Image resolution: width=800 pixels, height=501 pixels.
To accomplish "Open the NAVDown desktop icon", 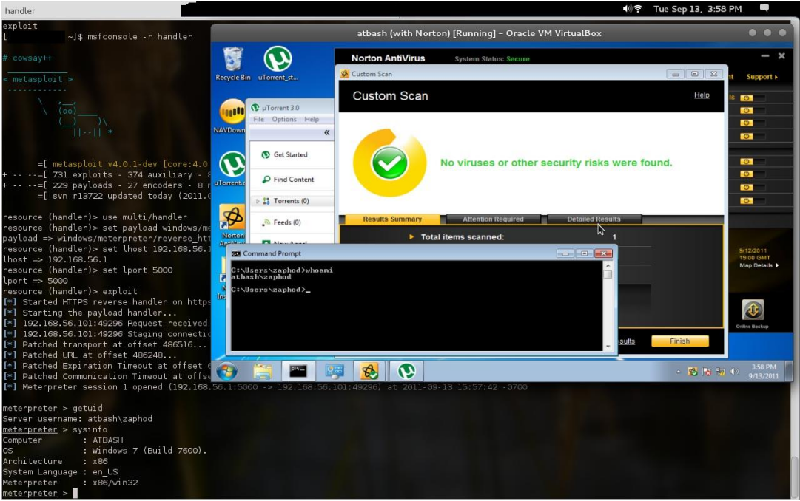I will (x=231, y=116).
